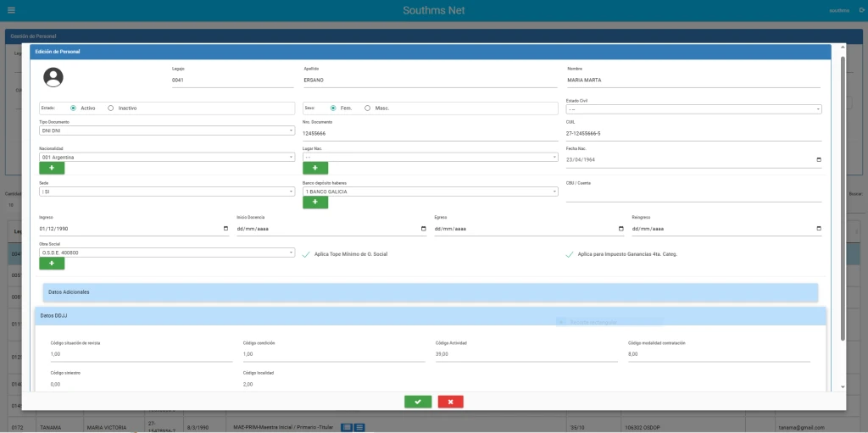The image size is (868, 433).
Task: Open the Lugar Nac. dropdown
Action: tap(430, 158)
